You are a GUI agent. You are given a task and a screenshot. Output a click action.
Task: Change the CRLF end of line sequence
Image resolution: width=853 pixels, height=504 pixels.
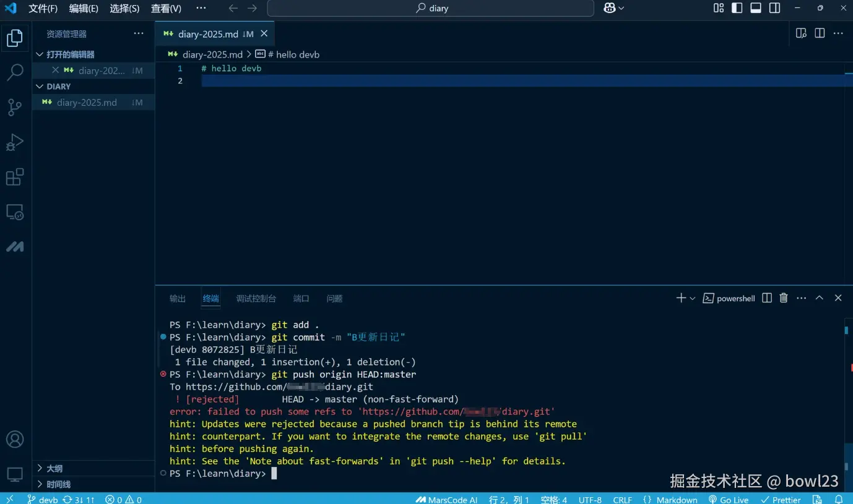[x=623, y=499]
